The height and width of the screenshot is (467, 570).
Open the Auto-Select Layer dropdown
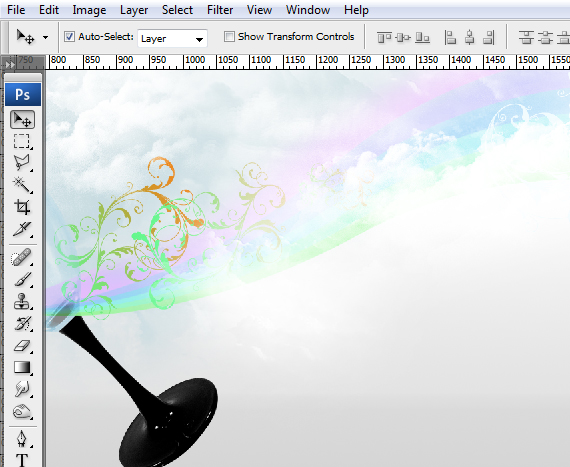click(172, 39)
